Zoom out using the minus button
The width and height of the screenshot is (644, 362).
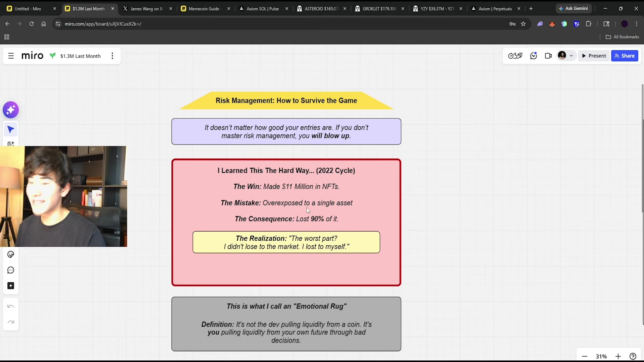(585, 356)
